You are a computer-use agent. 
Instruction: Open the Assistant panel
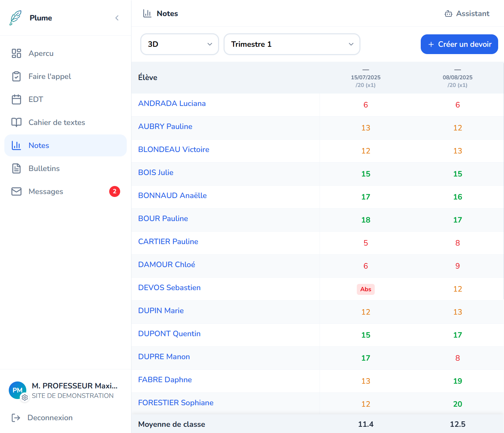pyautogui.click(x=467, y=14)
